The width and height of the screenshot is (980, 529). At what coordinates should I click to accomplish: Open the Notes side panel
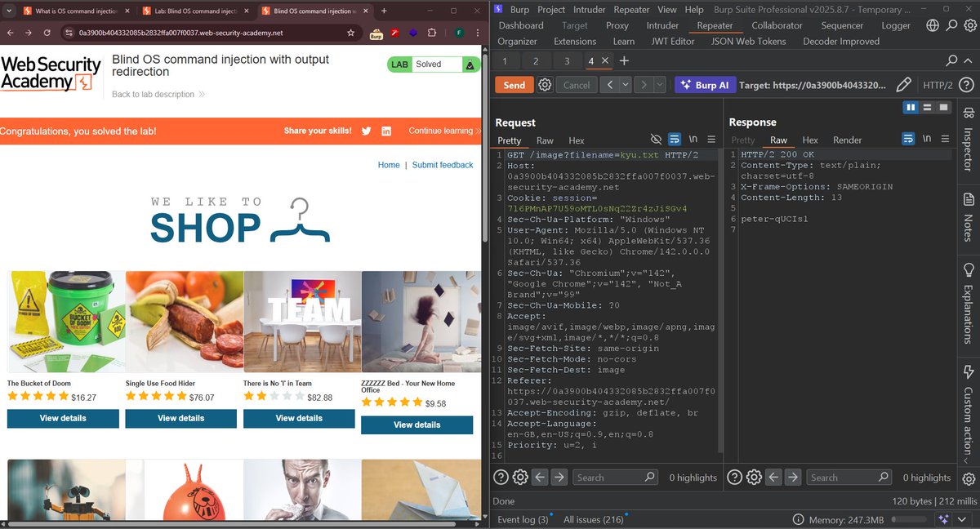coord(969,216)
